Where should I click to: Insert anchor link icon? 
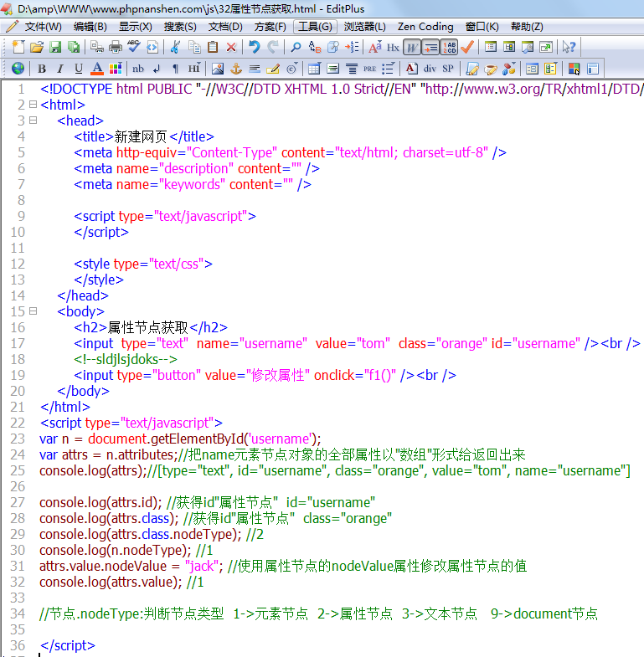click(x=236, y=69)
